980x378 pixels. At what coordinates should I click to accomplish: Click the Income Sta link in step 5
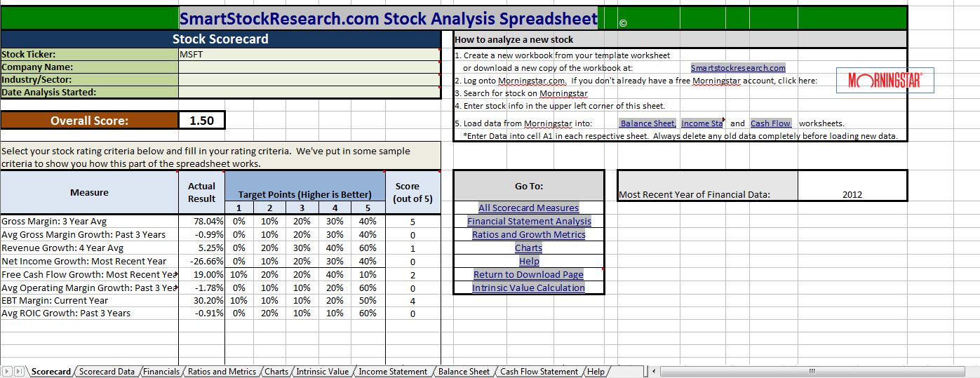702,123
